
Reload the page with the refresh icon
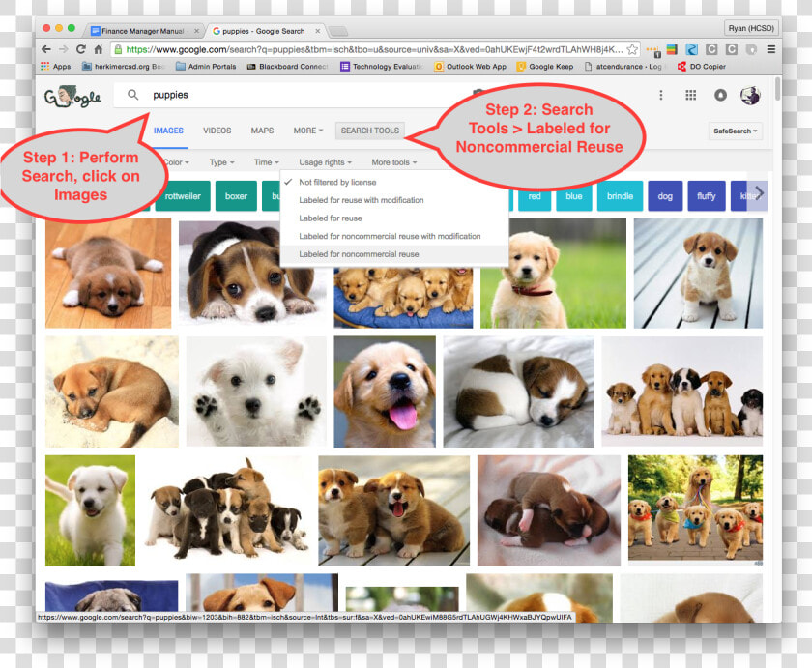(81, 49)
